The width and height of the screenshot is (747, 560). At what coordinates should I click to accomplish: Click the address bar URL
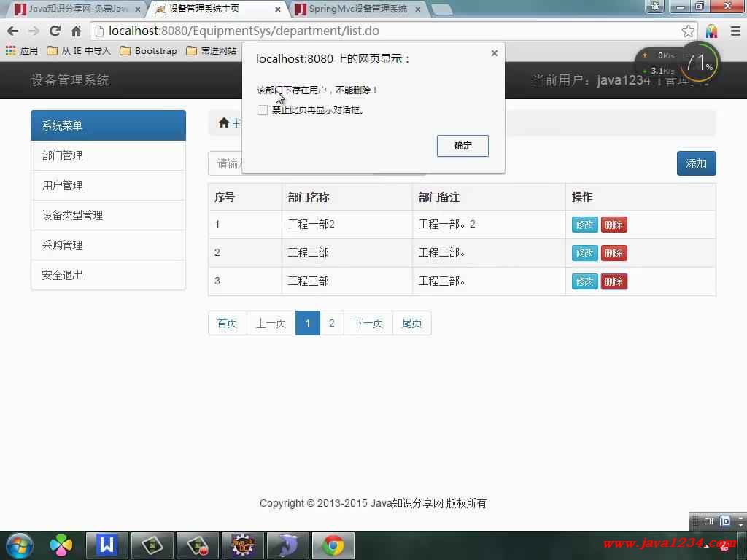[244, 31]
